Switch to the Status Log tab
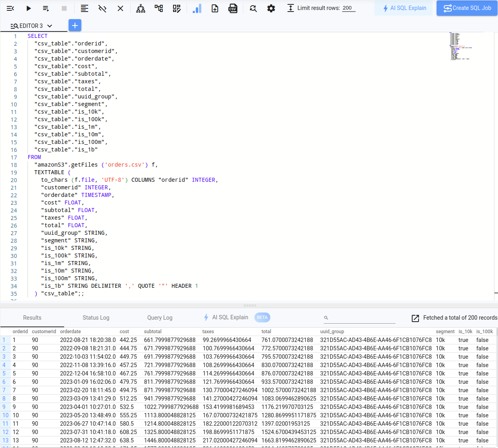498x448 pixels. pyautogui.click(x=96, y=318)
